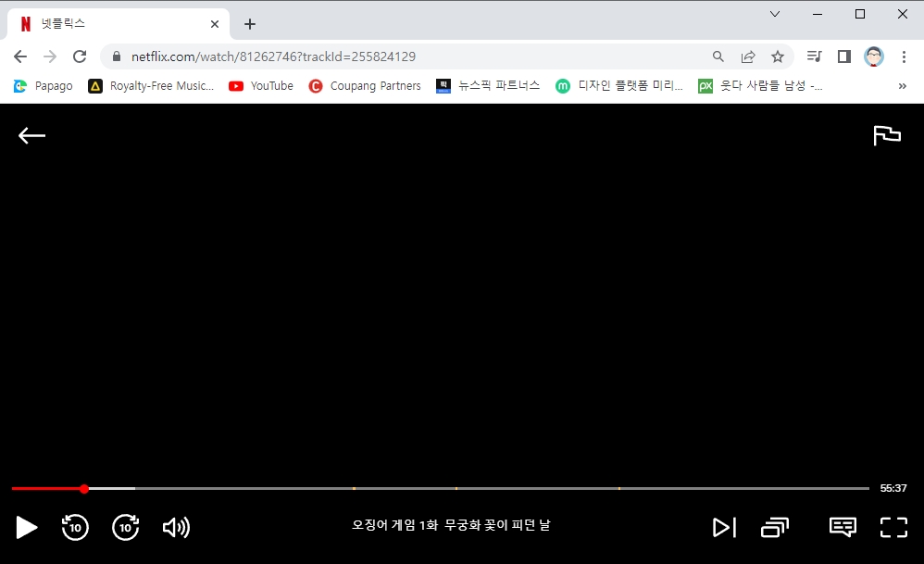Image resolution: width=924 pixels, height=564 pixels.
Task: Minimize the Chrome window
Action: click(x=818, y=14)
